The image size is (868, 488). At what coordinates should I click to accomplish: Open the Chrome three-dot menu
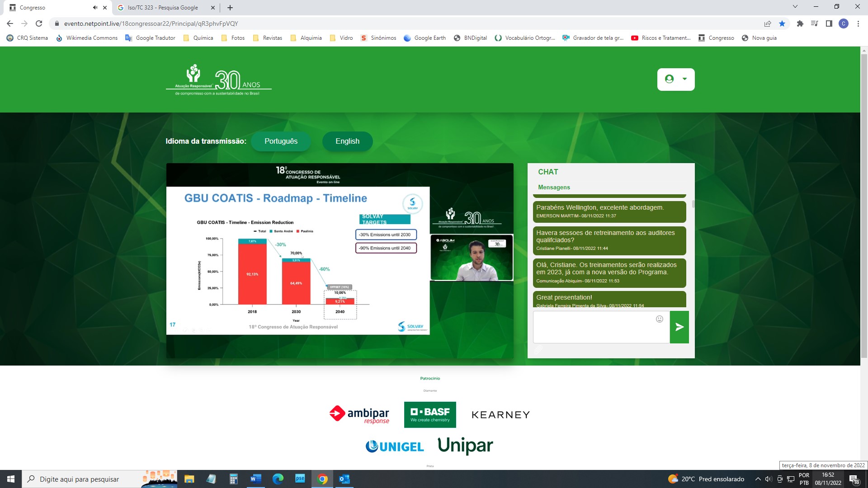858,23
